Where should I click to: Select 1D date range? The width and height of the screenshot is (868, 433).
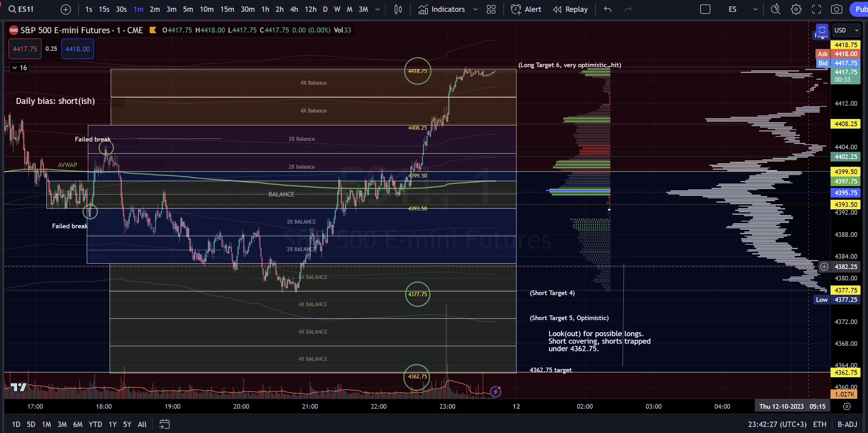tap(16, 424)
